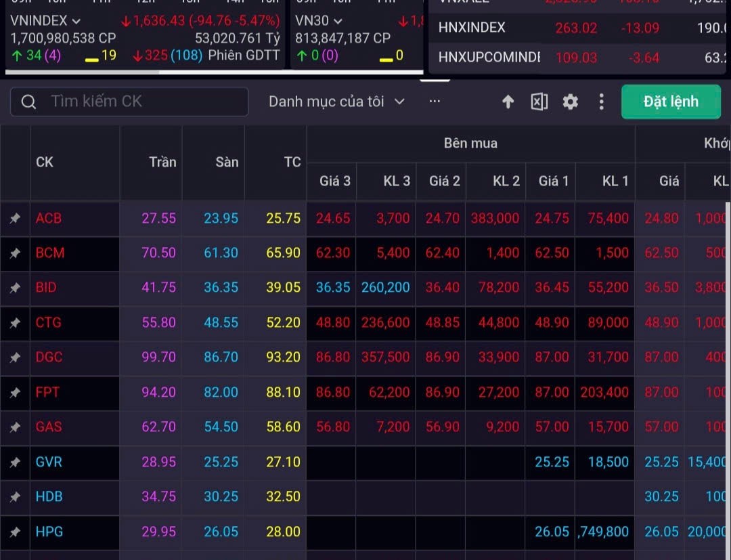Open the FPT stock symbol

tap(47, 393)
